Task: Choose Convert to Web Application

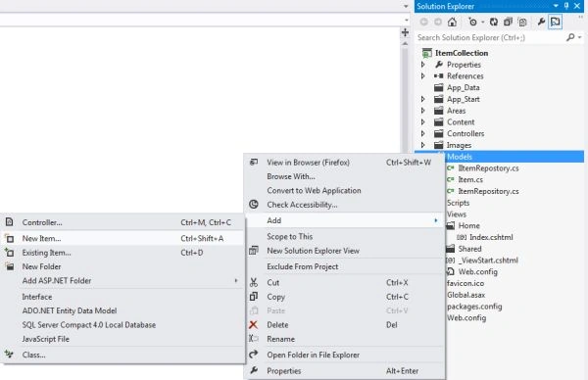Action: coord(345,190)
